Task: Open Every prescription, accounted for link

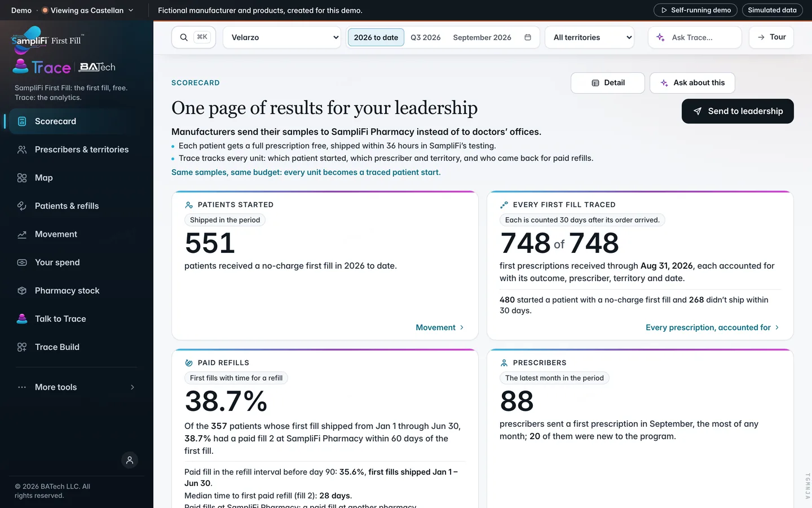Action: click(x=713, y=327)
